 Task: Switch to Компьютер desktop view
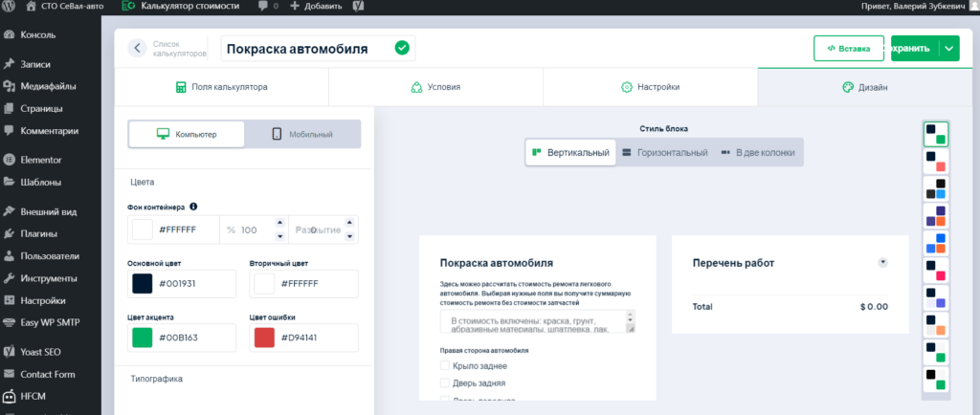187,134
